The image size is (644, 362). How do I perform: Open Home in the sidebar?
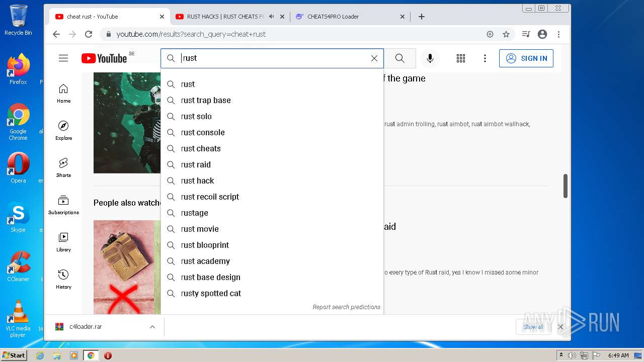63,94
